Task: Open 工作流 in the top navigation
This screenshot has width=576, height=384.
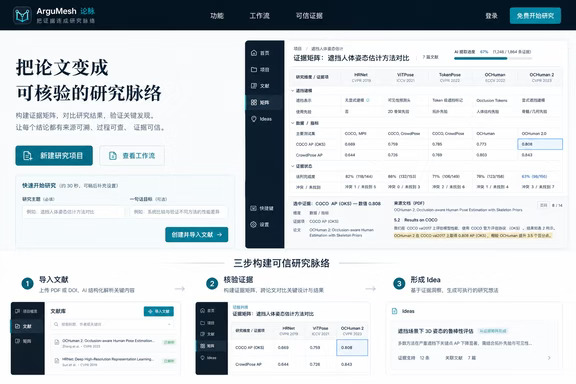Action: [259, 15]
